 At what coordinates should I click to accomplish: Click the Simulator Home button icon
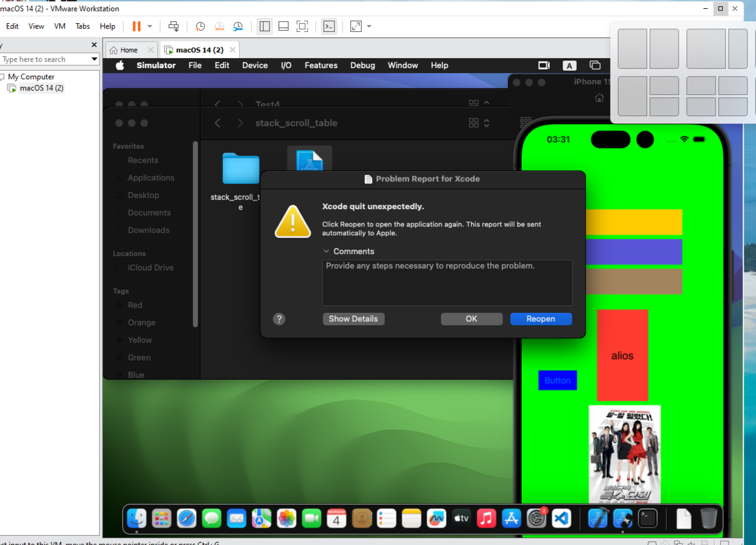click(x=599, y=98)
